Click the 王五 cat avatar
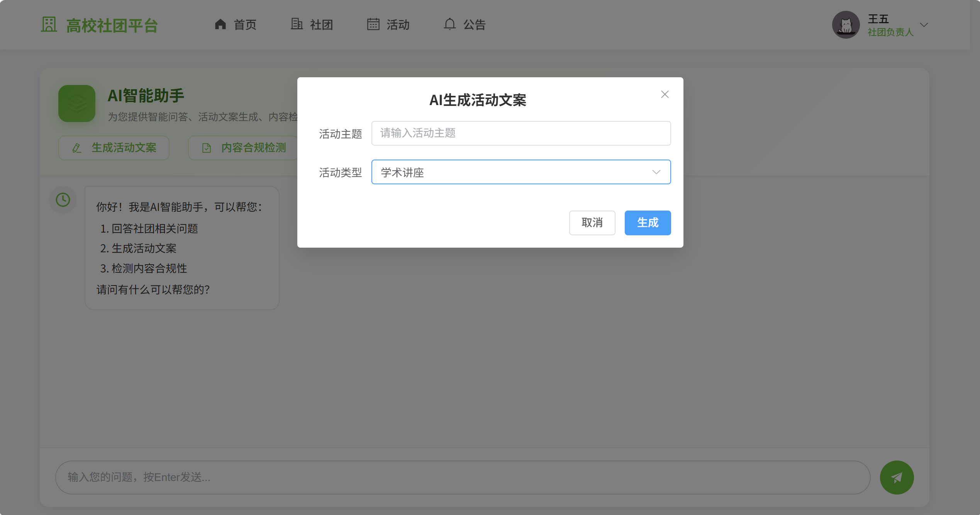Screen dimensions: 980x515 846,25
